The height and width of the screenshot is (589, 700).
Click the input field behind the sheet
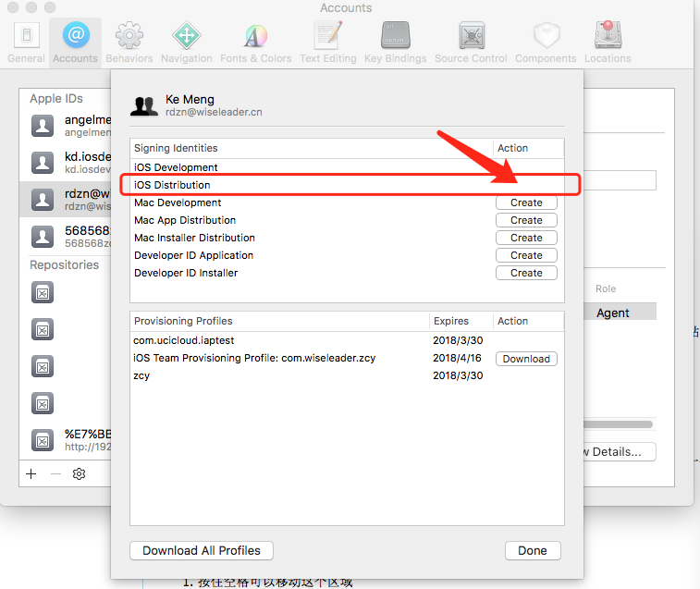click(x=620, y=180)
